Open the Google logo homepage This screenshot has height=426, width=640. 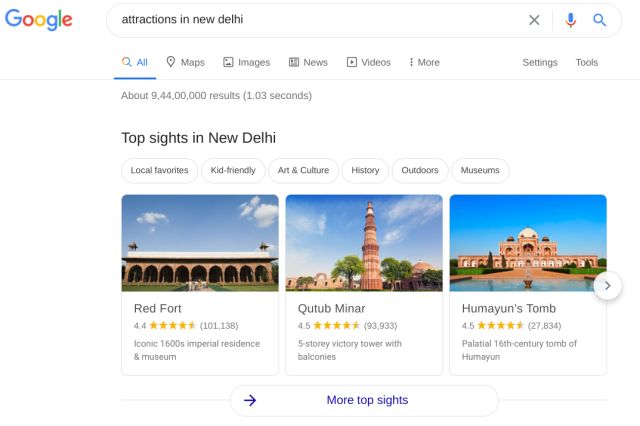[38, 19]
